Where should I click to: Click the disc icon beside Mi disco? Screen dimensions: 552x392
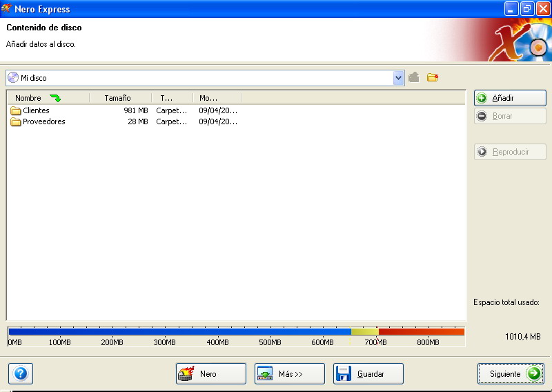pos(13,78)
